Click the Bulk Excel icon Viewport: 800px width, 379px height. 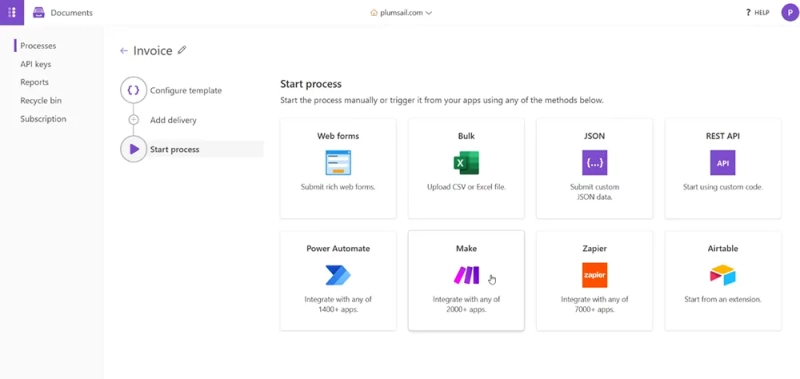coord(466,163)
